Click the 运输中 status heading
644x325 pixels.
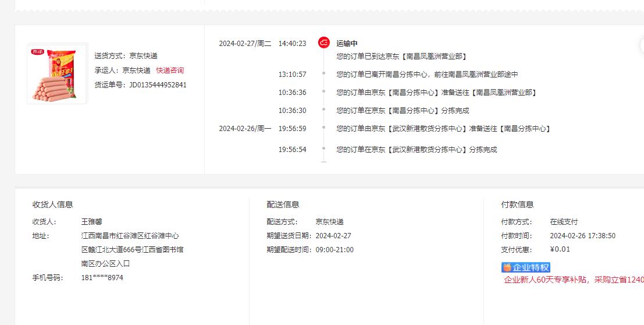(347, 43)
